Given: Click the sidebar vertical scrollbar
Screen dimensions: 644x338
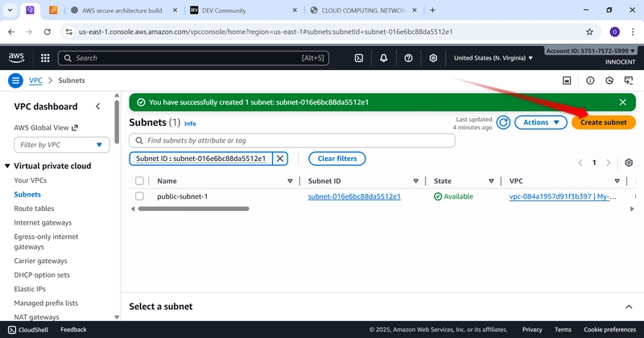Looking at the screenshot, I should pyautogui.click(x=117, y=122).
